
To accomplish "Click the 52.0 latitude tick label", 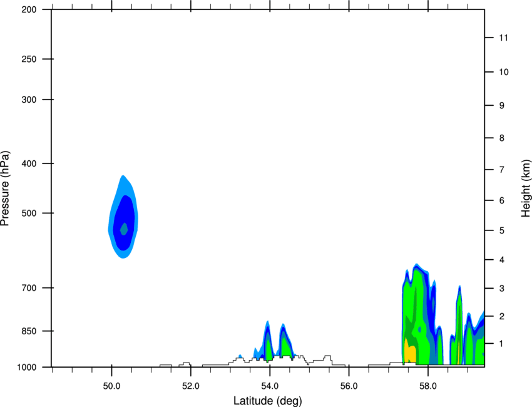I will 191,386.
